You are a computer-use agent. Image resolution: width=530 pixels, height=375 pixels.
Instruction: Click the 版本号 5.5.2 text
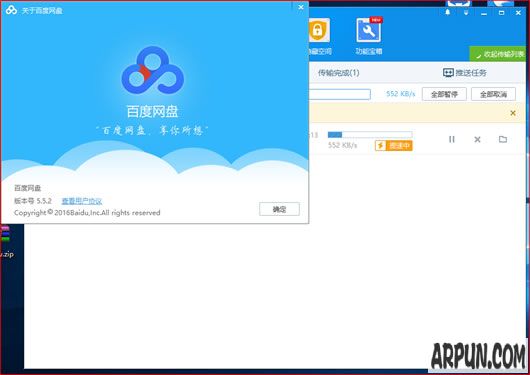click(x=33, y=201)
